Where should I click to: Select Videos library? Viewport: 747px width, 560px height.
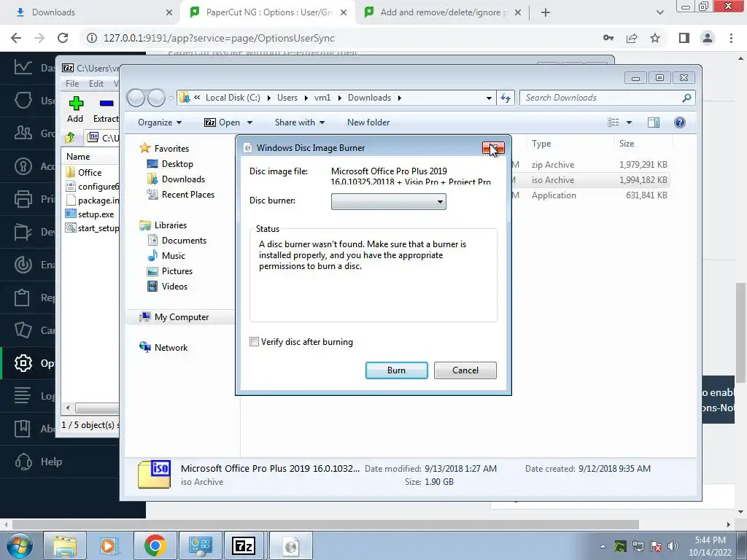tap(174, 286)
